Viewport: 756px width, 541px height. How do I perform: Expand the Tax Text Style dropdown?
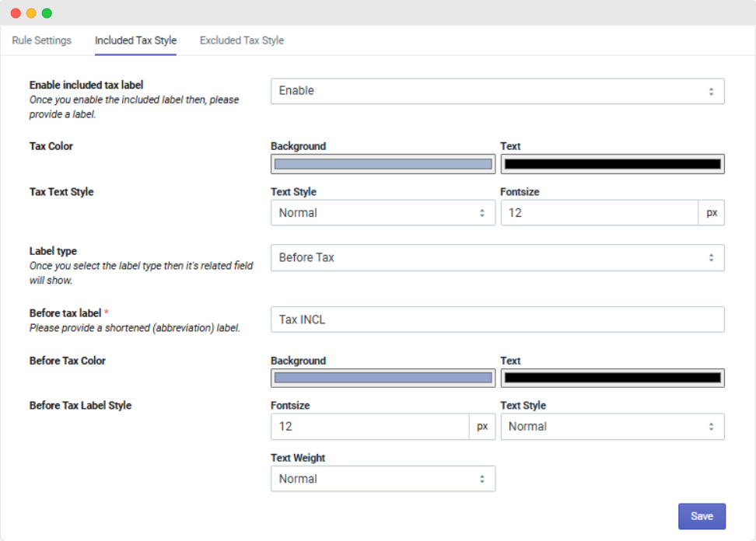(x=383, y=213)
